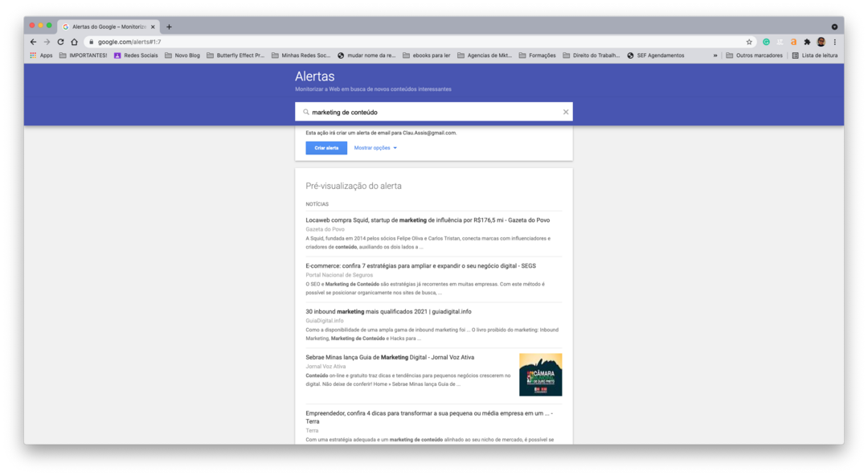Image resolution: width=868 pixels, height=476 pixels.
Task: Expand Mostrar opções dropdown
Action: pyautogui.click(x=375, y=148)
